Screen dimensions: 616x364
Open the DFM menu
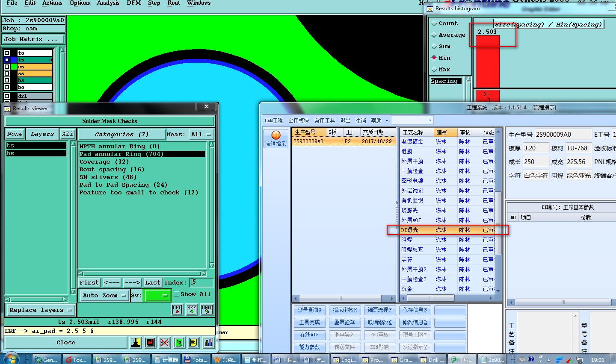pos(134,3)
